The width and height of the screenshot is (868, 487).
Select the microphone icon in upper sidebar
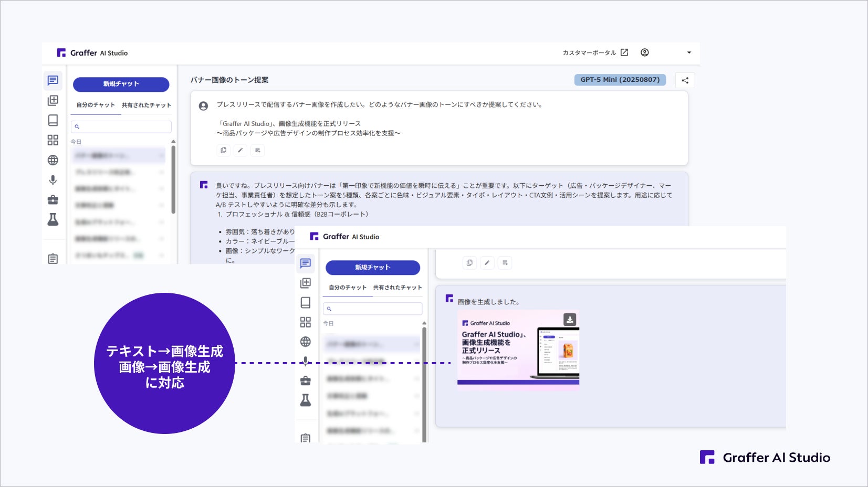[53, 180]
